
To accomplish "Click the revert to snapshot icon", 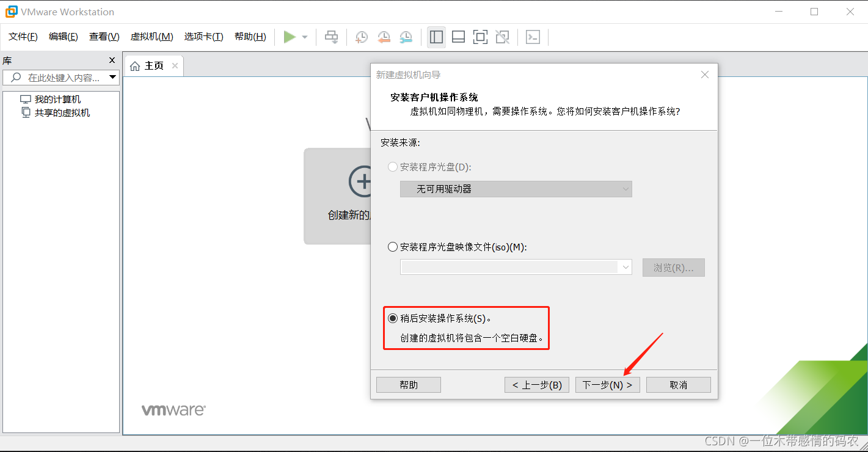I will click(384, 37).
